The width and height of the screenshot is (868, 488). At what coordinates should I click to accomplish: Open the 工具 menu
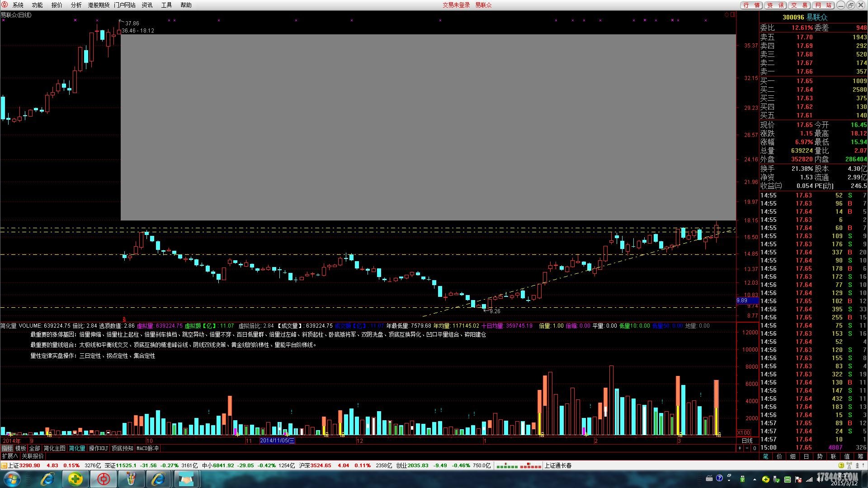167,5
